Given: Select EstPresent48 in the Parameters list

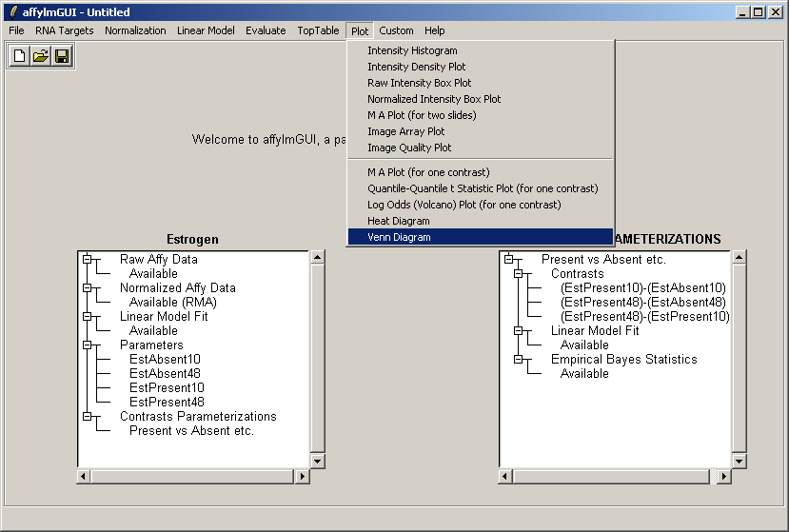Looking at the screenshot, I should pyautogui.click(x=167, y=402).
